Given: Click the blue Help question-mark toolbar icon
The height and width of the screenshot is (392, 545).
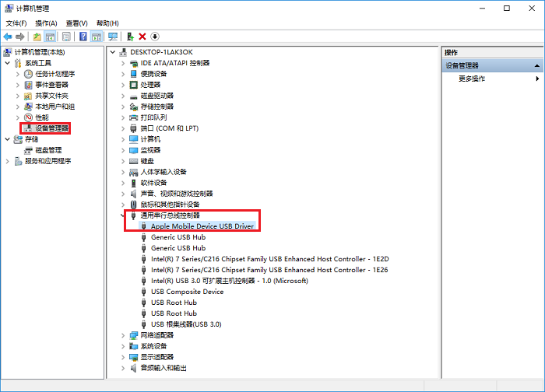Looking at the screenshot, I should pos(83,37).
